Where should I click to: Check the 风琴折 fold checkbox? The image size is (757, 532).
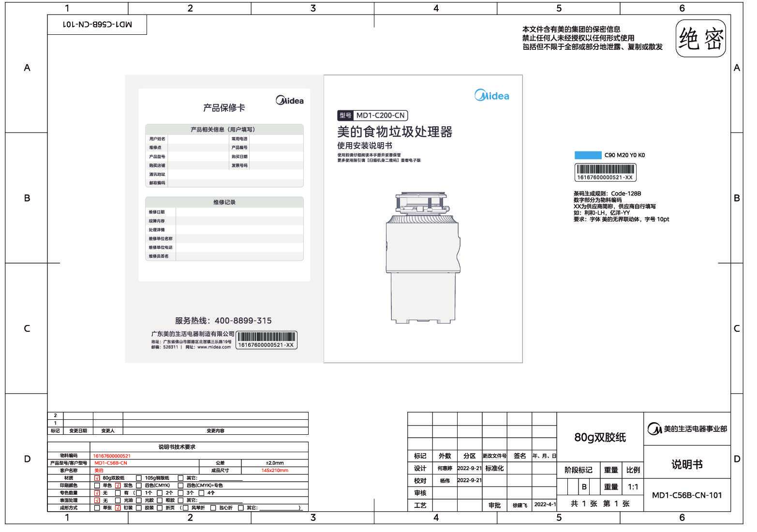click(185, 508)
